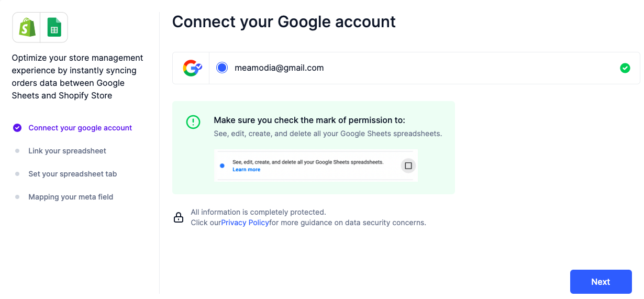Select the meamodia@gmail.com radio button
Viewport: 644px width, 299px height.
pyautogui.click(x=222, y=68)
